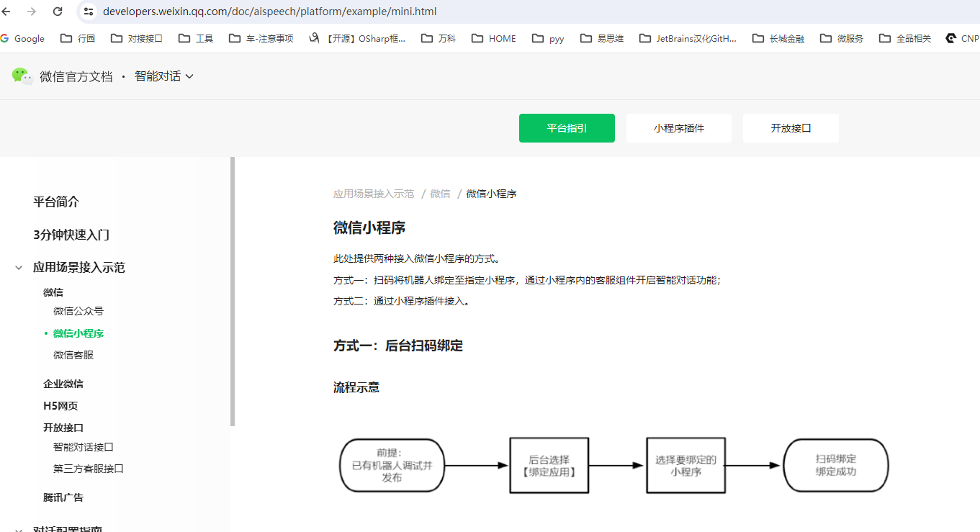This screenshot has width=980, height=532.
Task: Click the 方式一：后台扫码绑定 heading
Action: [398, 346]
